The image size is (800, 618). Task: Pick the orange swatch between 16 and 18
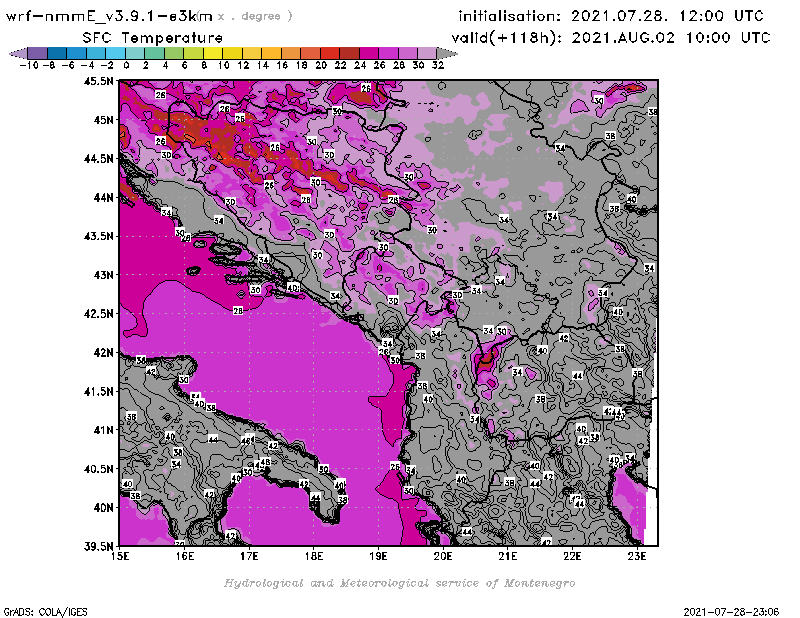(291, 53)
